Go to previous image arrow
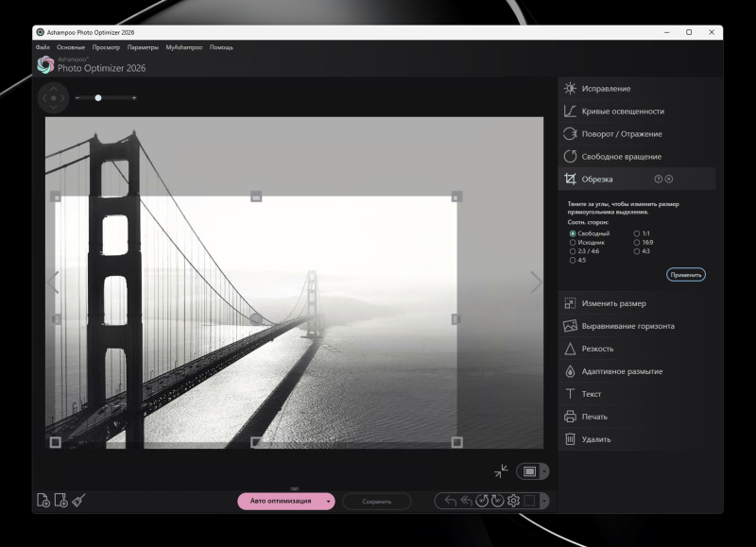756x547 pixels. [53, 282]
